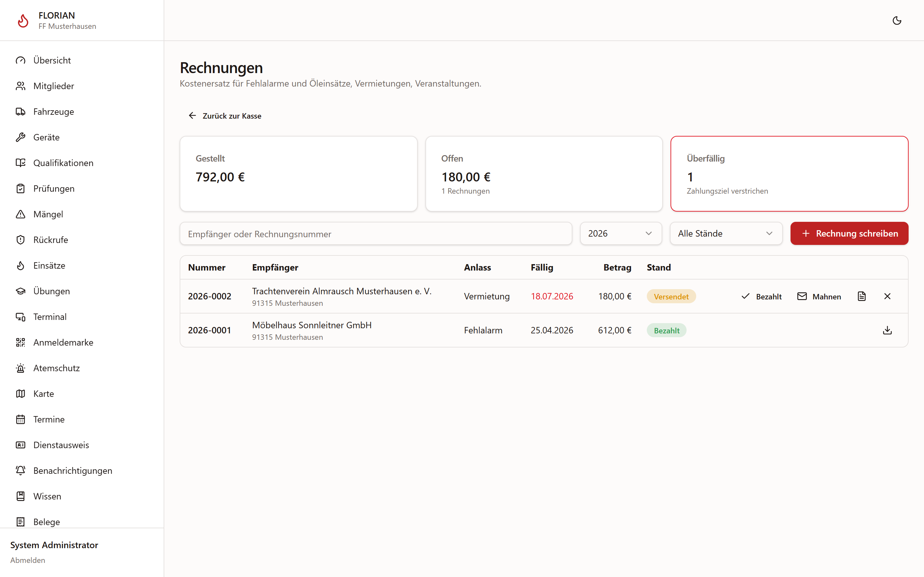The image size is (924, 577).
Task: Click the Rückrufe shield icon
Action: [21, 240]
